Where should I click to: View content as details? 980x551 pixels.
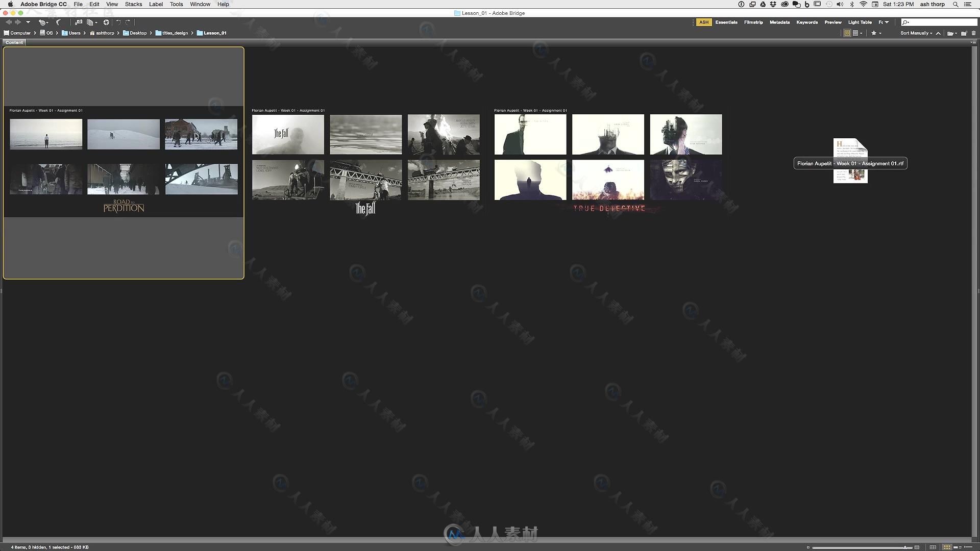958,547
